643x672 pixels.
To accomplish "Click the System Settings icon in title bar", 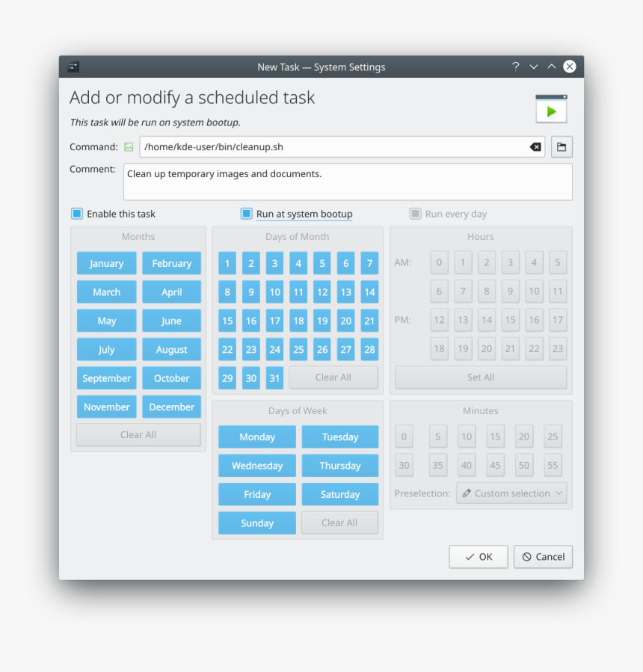I will pyautogui.click(x=73, y=67).
